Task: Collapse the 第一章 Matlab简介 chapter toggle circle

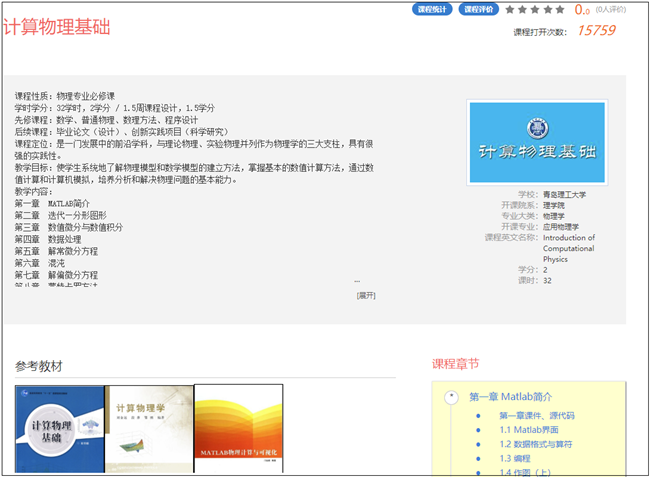Action: 451,397
